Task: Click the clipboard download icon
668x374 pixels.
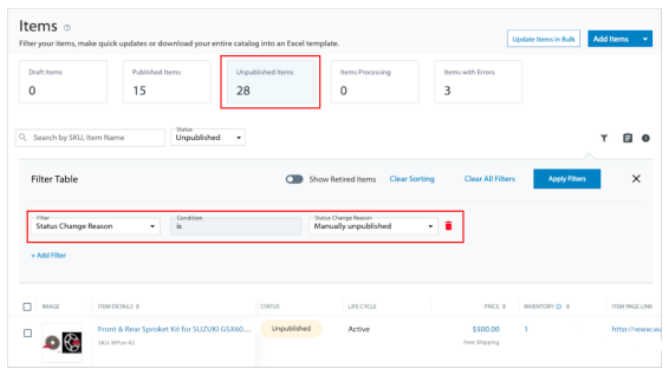Action: click(x=627, y=138)
